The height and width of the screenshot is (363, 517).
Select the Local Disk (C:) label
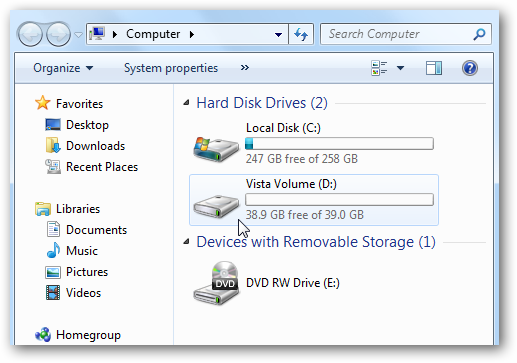coord(283,128)
